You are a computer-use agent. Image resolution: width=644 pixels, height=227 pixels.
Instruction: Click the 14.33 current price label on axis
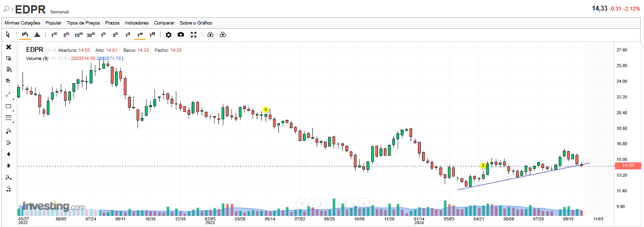click(x=628, y=166)
